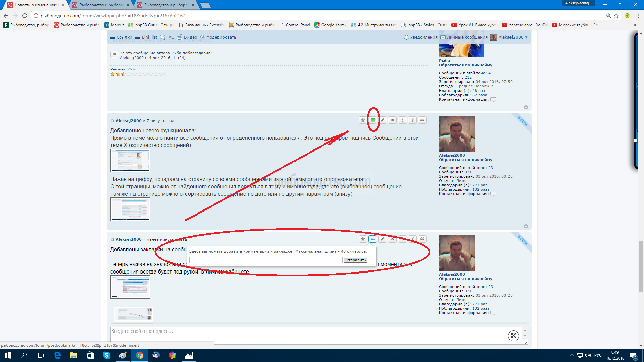Open the contact info icon under the second Aleksej2000 profile
644x362 pixels.
tap(493, 313)
